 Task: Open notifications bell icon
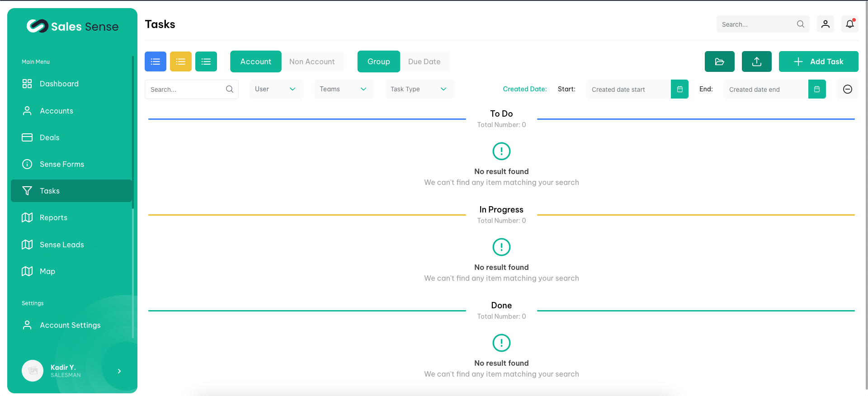pos(849,24)
